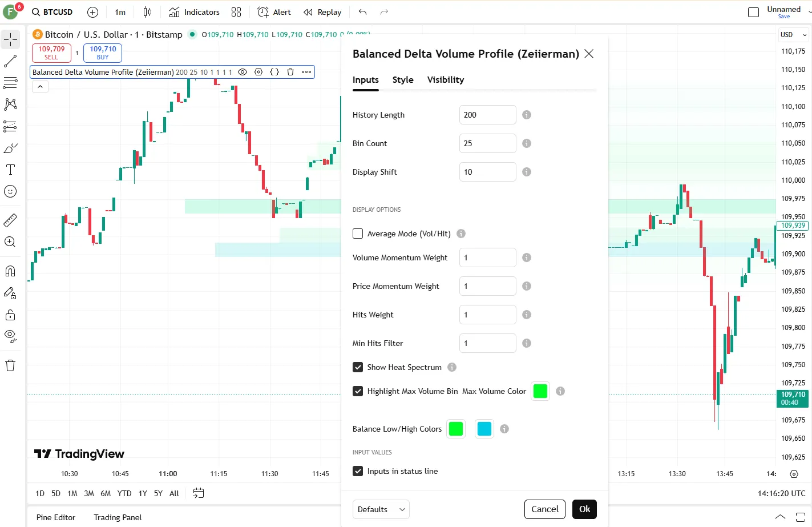Change the candlestick chart style
The width and height of the screenshot is (812, 527).
click(148, 12)
